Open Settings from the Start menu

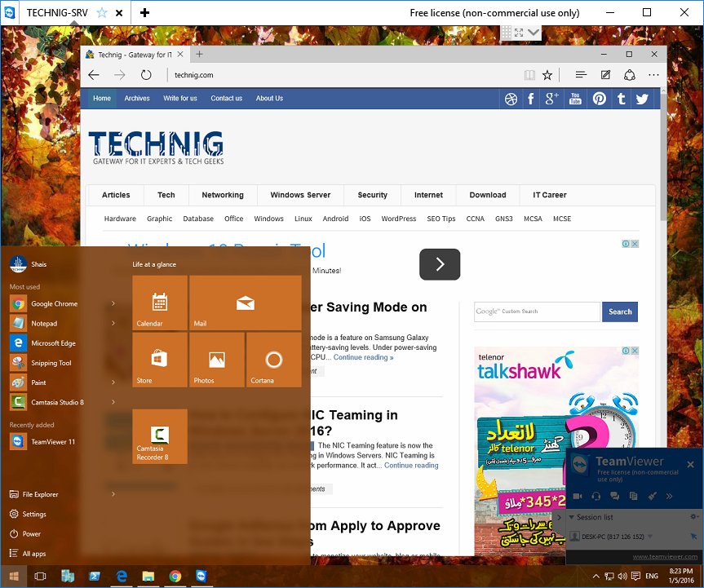point(28,514)
